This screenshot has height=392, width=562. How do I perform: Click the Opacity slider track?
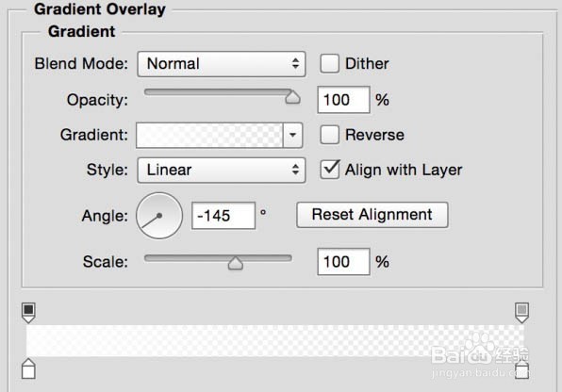pos(218,92)
